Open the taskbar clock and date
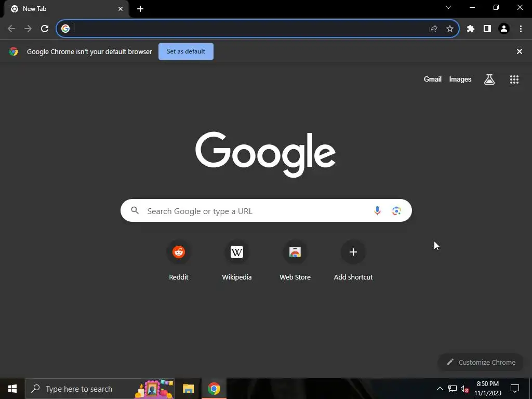Screen dimensions: 532x399 tap(487, 389)
